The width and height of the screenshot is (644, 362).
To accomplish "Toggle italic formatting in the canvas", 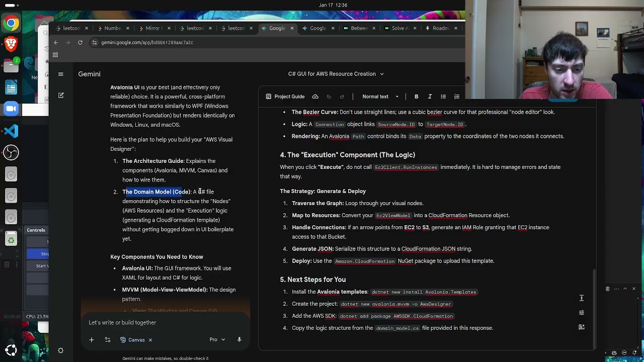I will [x=430, y=97].
